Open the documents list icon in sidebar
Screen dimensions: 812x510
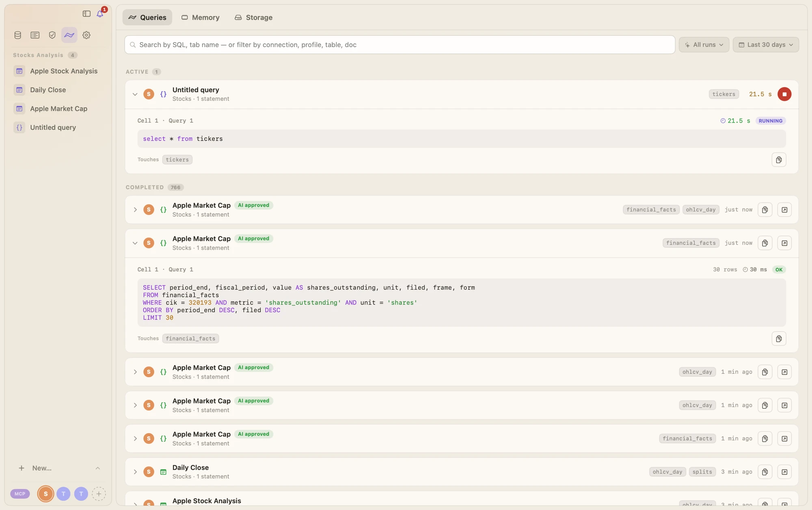[35, 35]
